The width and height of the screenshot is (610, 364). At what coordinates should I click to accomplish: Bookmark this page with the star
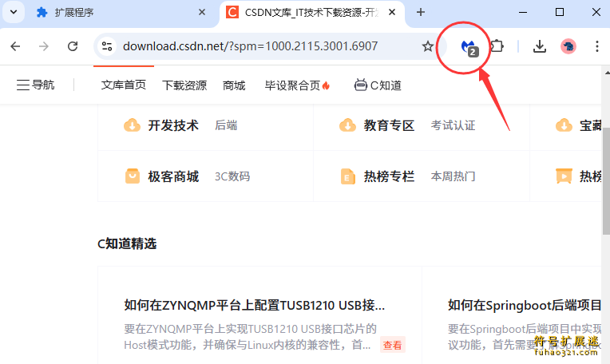pyautogui.click(x=427, y=46)
